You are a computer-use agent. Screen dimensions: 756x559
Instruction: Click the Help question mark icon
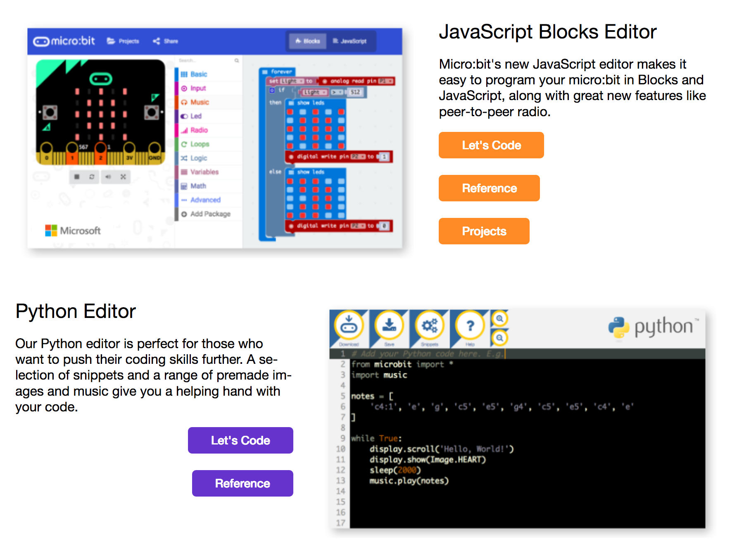(x=470, y=326)
